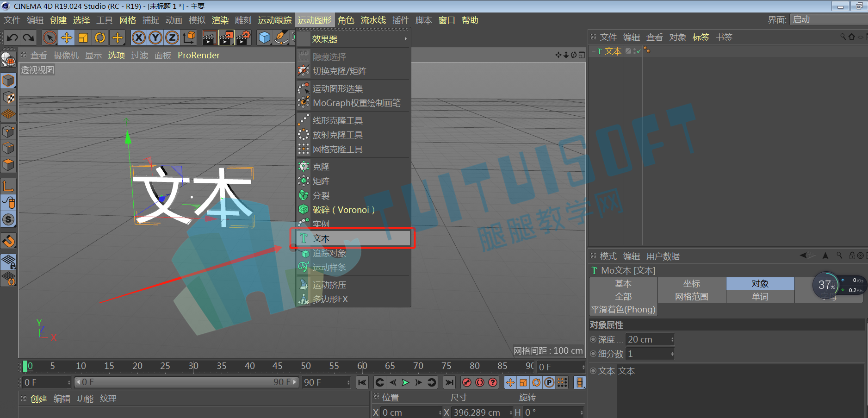Click the magnet snap icon

coord(8,241)
